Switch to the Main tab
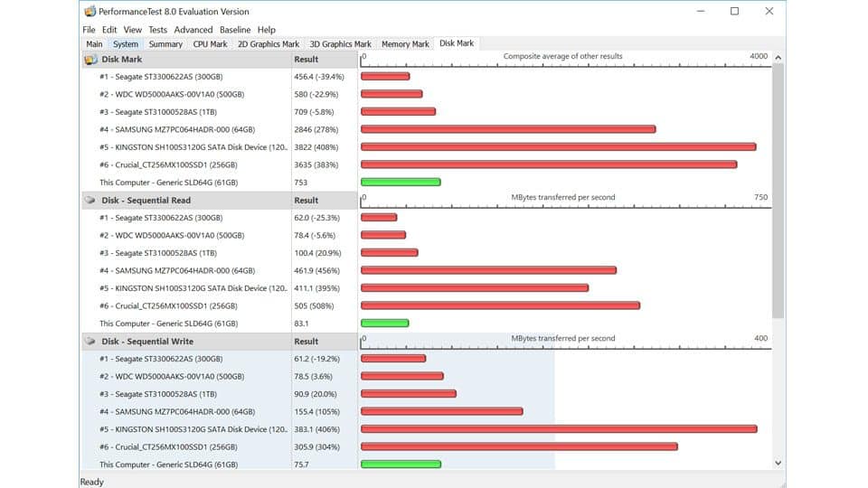868x488 pixels. click(94, 44)
